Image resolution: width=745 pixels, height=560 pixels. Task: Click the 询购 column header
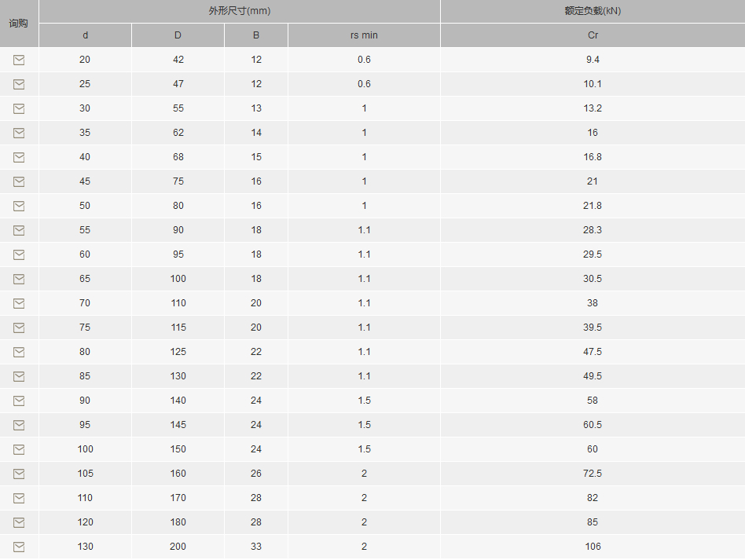[19, 24]
